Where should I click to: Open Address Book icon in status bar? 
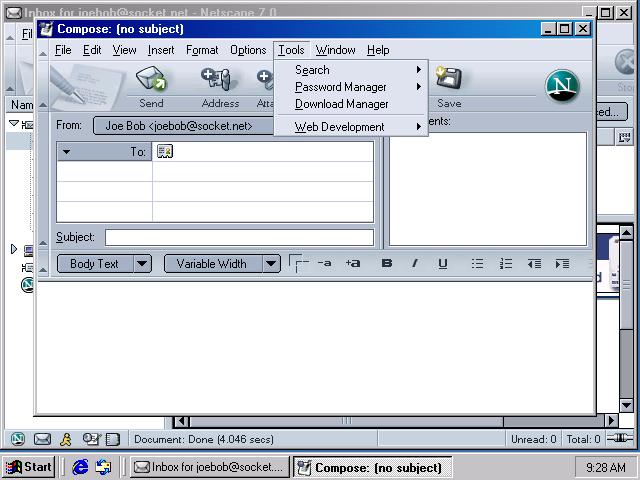113,439
